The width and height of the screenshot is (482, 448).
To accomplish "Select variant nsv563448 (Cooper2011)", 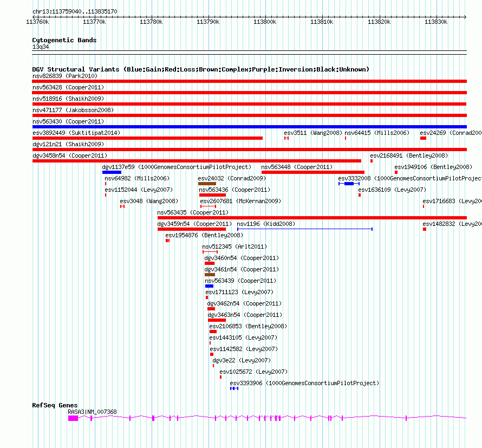I will [297, 167].
